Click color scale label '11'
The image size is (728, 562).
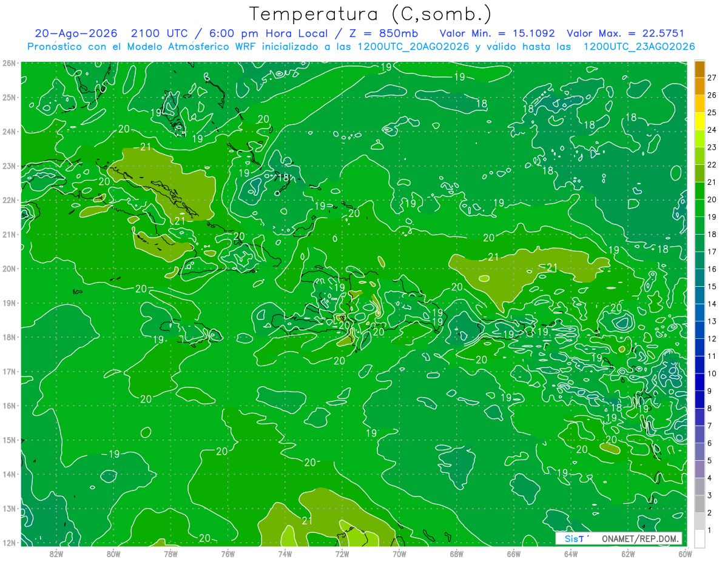click(712, 356)
